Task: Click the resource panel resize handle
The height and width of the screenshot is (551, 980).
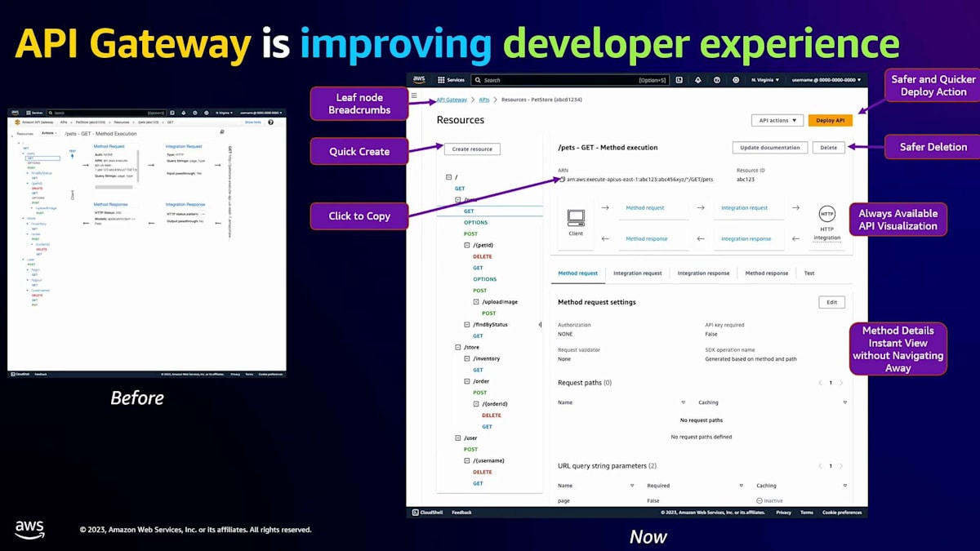Action: pos(541,324)
